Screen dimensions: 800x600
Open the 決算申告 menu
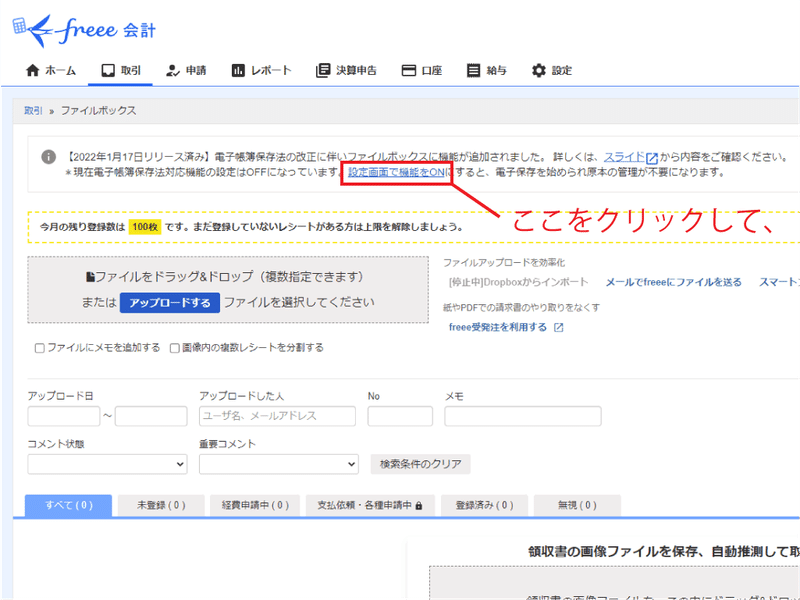346,70
